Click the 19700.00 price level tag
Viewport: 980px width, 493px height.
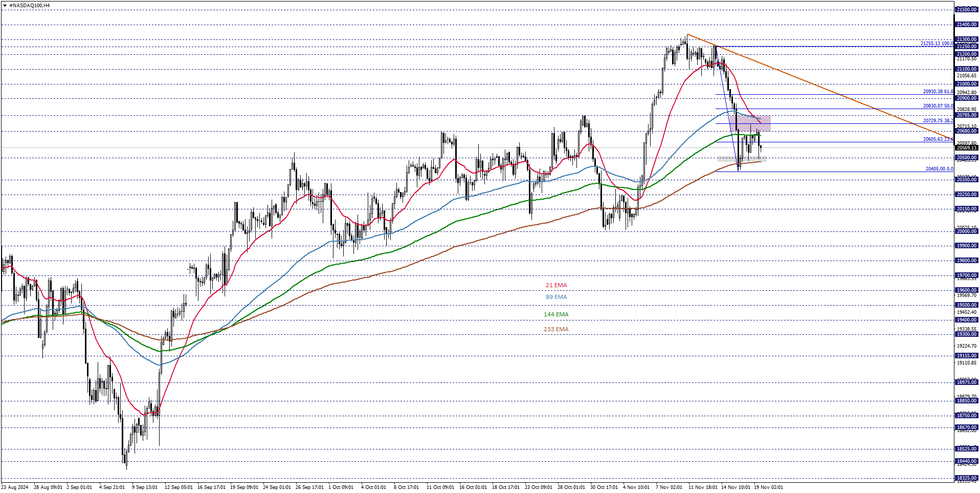967,275
